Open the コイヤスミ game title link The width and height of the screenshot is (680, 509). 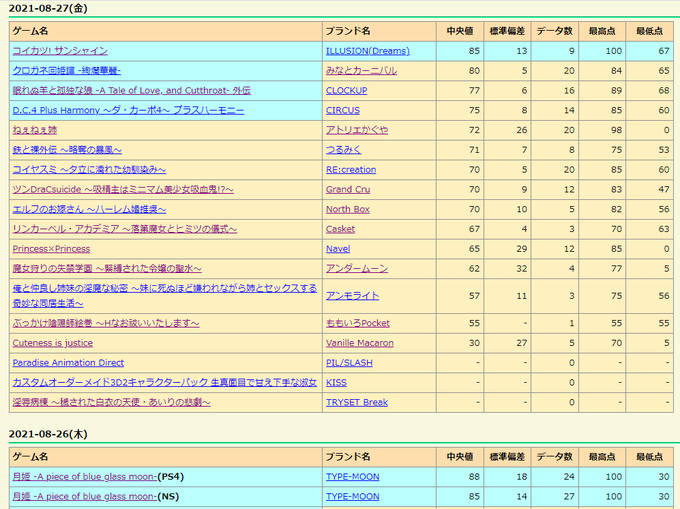pos(89,170)
